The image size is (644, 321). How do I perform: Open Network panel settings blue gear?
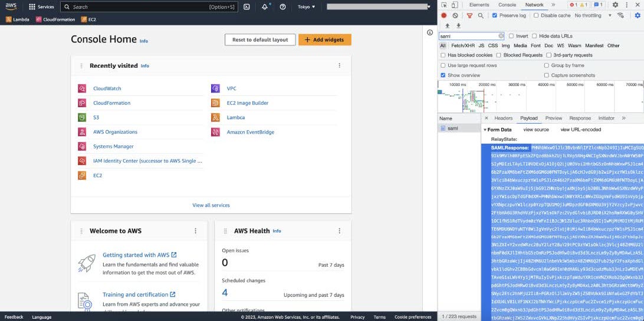click(638, 15)
